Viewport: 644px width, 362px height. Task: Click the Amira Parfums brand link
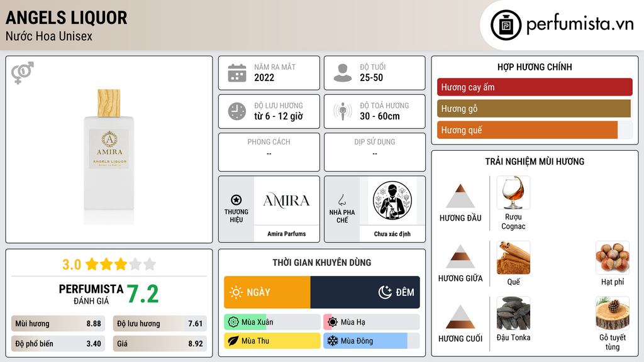(x=286, y=234)
